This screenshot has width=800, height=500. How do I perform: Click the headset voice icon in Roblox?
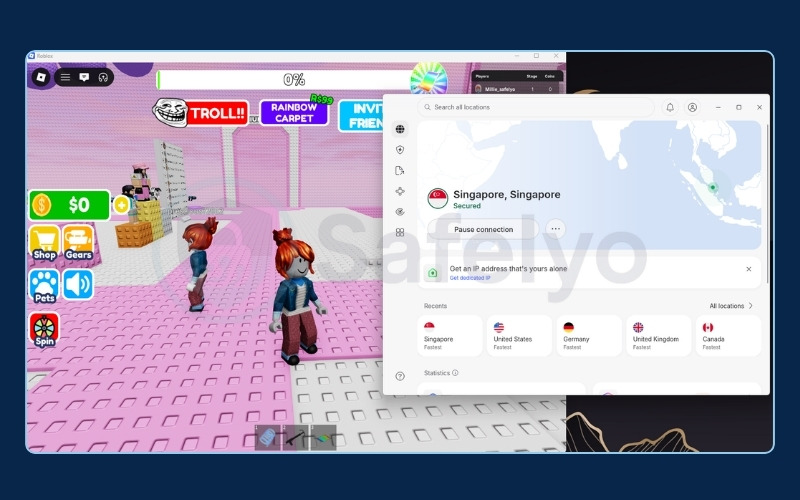(x=103, y=77)
